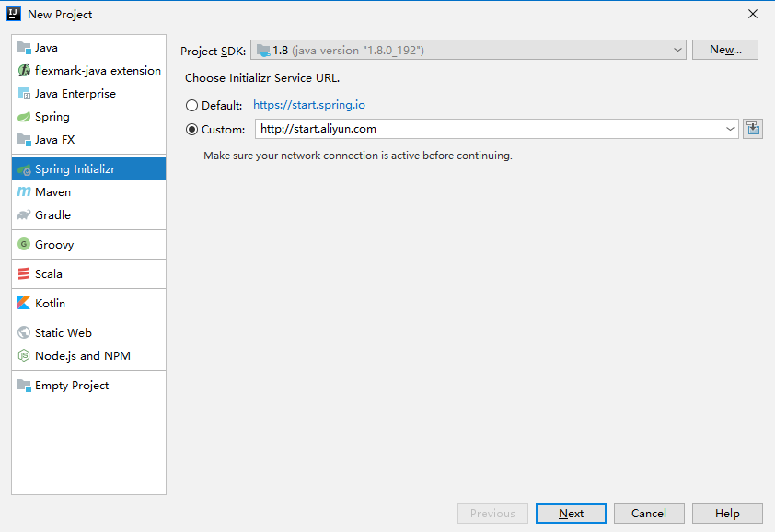
Task: Click the Spring leaf icon
Action: pyautogui.click(x=24, y=117)
